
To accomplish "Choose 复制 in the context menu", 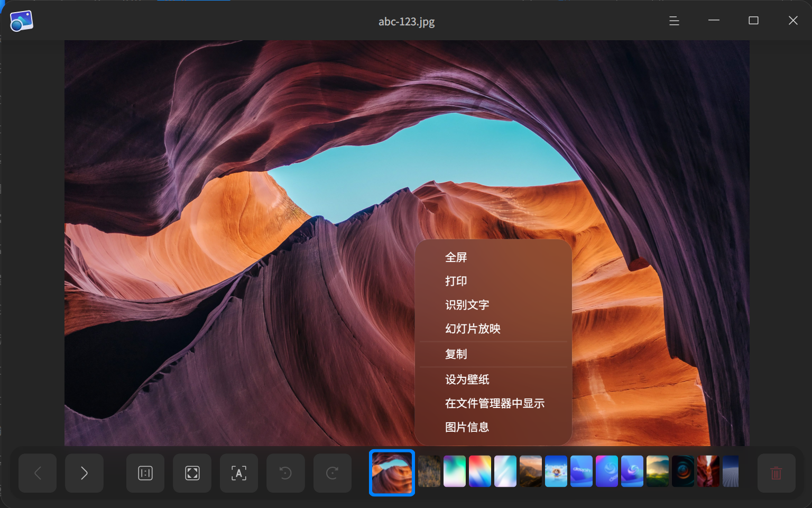I will [x=493, y=354].
